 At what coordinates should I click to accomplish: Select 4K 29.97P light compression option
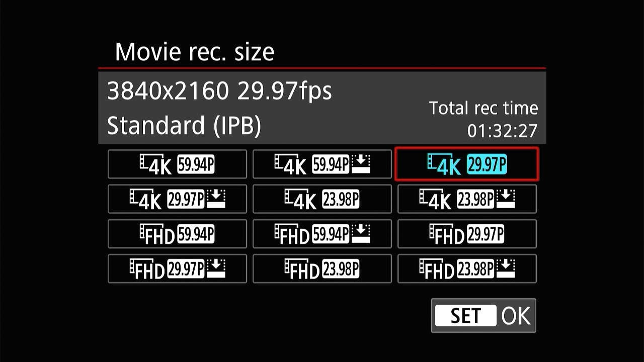[x=177, y=199]
